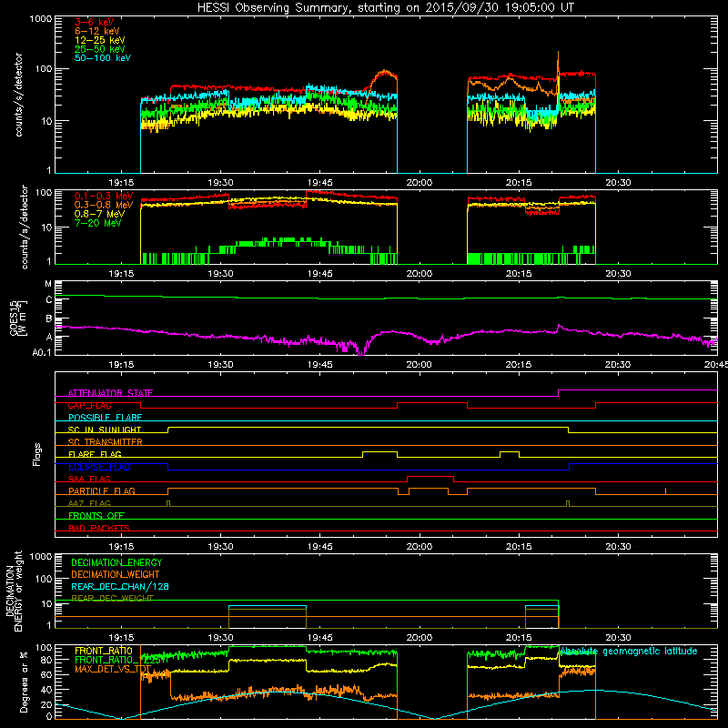This screenshot has width=728, height=728.
Task: Click the yellow FRONT_RATIO legend label
Action: [104, 651]
